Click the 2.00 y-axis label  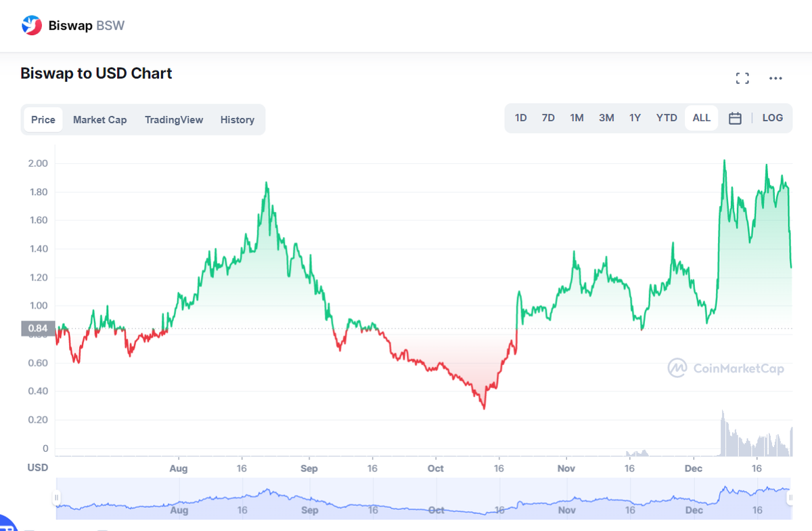(x=38, y=163)
